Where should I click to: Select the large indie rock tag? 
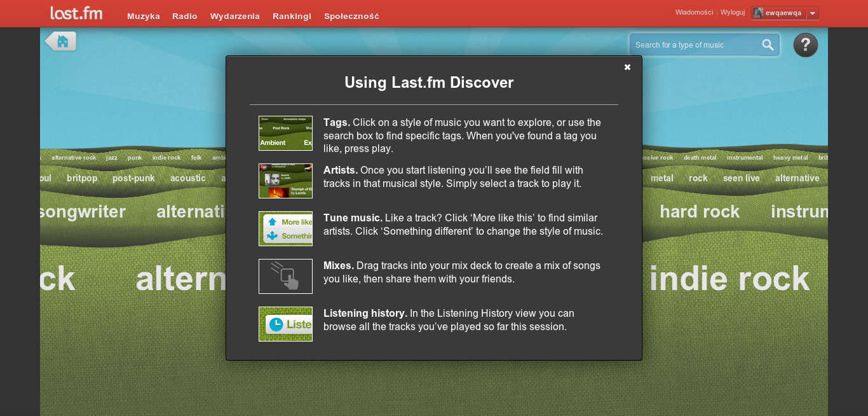pos(729,279)
